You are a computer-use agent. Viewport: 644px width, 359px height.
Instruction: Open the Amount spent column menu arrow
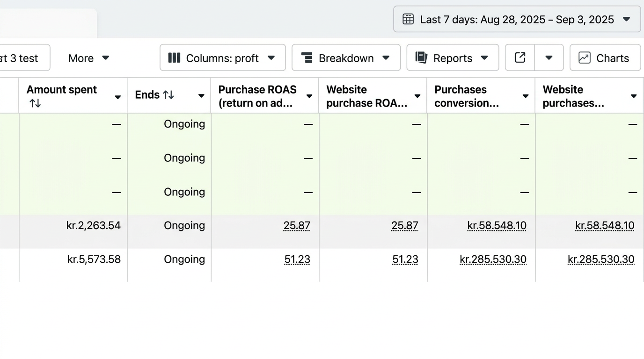pos(118,97)
